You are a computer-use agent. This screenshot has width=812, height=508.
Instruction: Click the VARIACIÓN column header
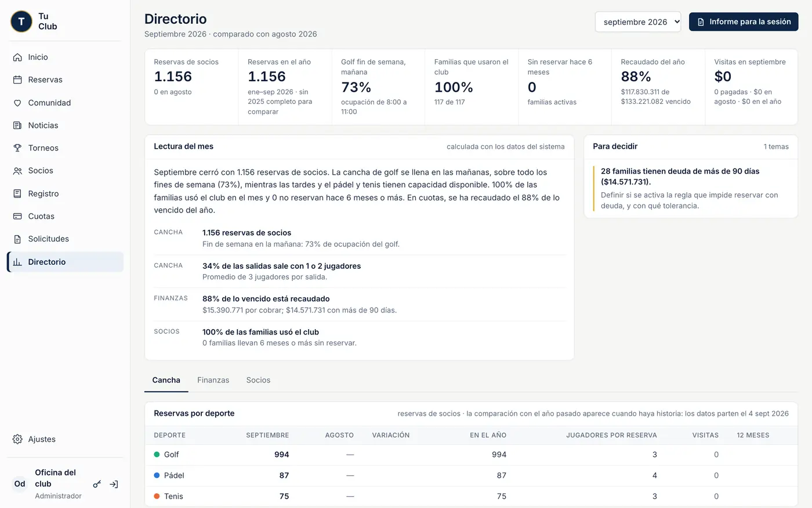(x=391, y=435)
